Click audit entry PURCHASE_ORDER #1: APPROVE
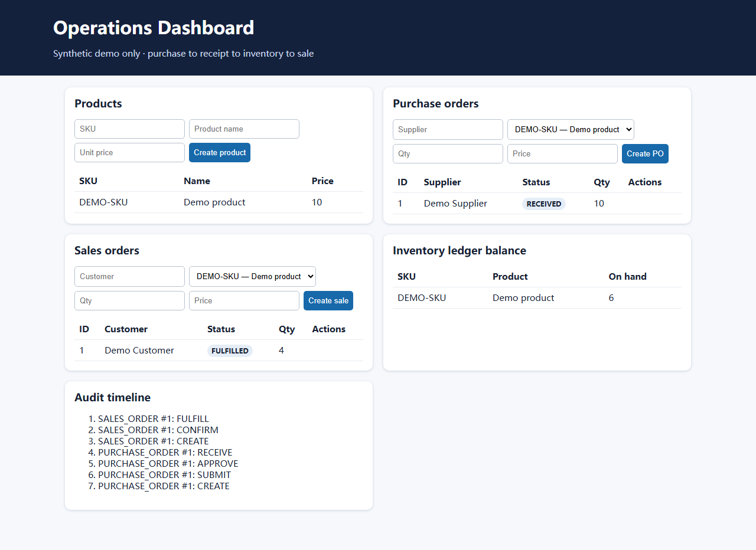This screenshot has height=550, width=756. coord(168,464)
